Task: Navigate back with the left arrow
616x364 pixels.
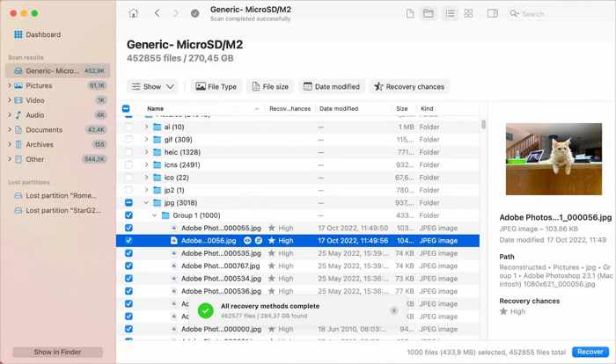Action: point(158,13)
